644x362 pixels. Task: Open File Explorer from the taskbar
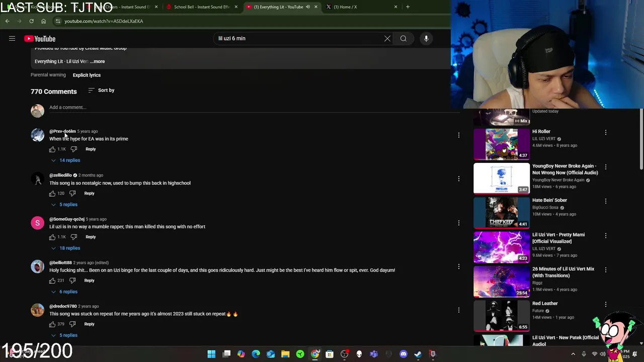click(285, 354)
